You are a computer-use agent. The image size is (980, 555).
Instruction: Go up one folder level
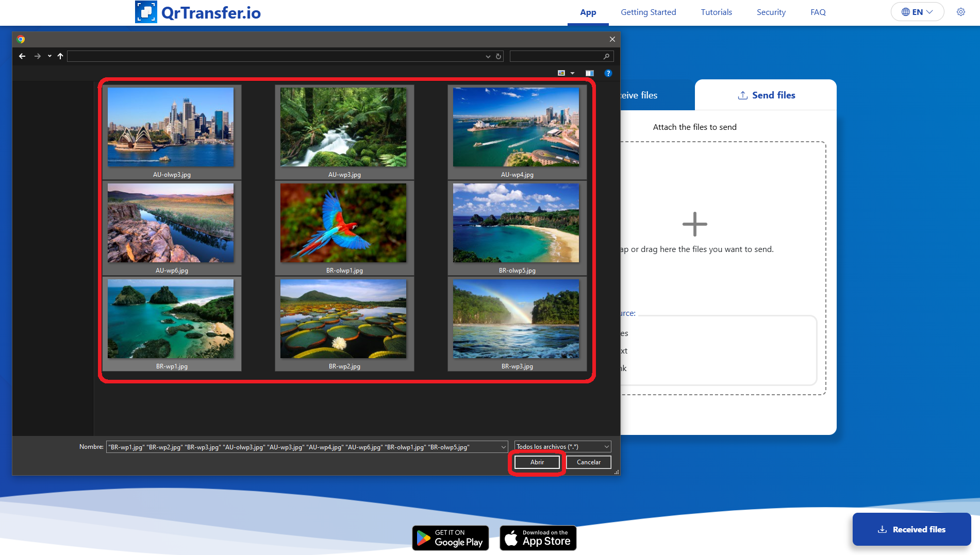pos(60,56)
